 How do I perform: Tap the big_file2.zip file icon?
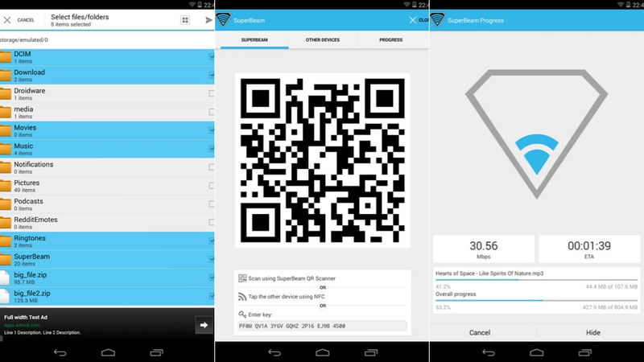[x=5, y=296]
